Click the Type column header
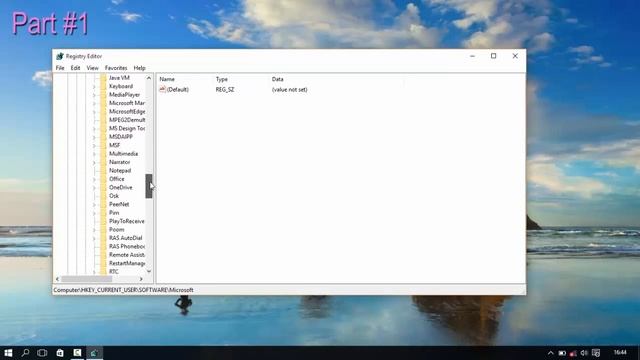This screenshot has height=360, width=640. tap(222, 79)
